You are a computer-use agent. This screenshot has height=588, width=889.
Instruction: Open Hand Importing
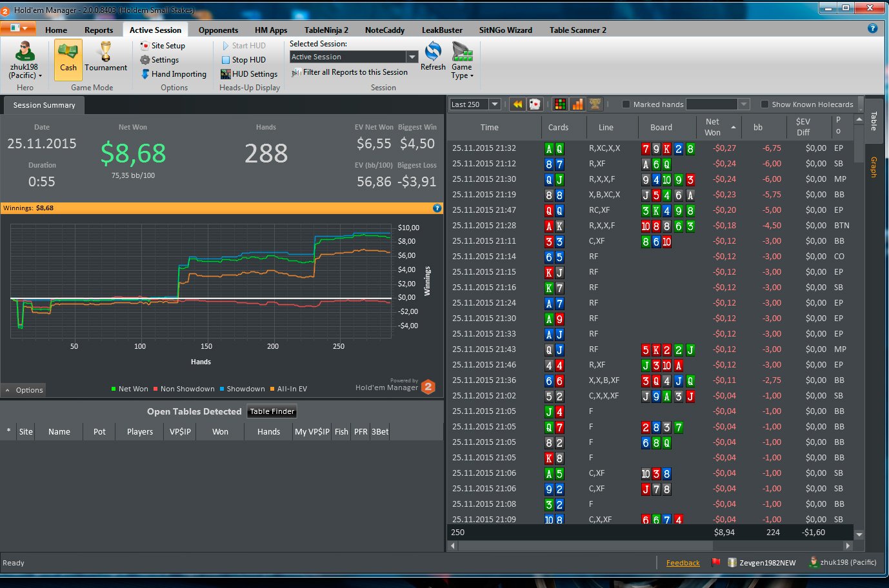pos(174,74)
